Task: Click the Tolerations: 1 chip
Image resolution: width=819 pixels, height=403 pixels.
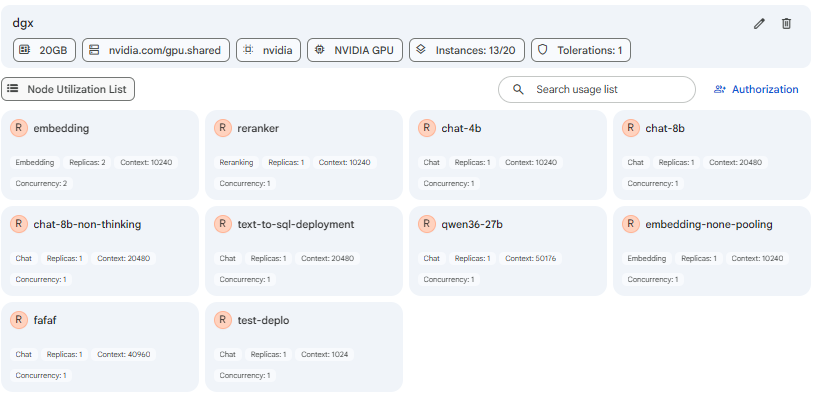Action: point(581,50)
